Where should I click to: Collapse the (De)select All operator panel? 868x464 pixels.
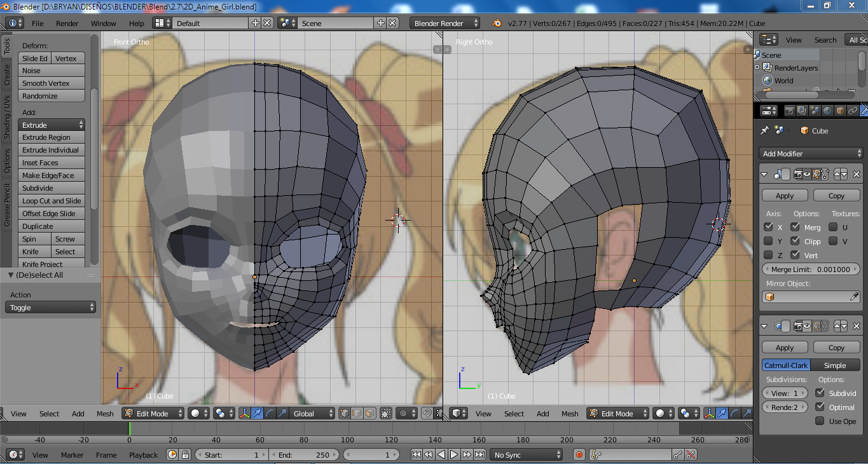click(10, 275)
